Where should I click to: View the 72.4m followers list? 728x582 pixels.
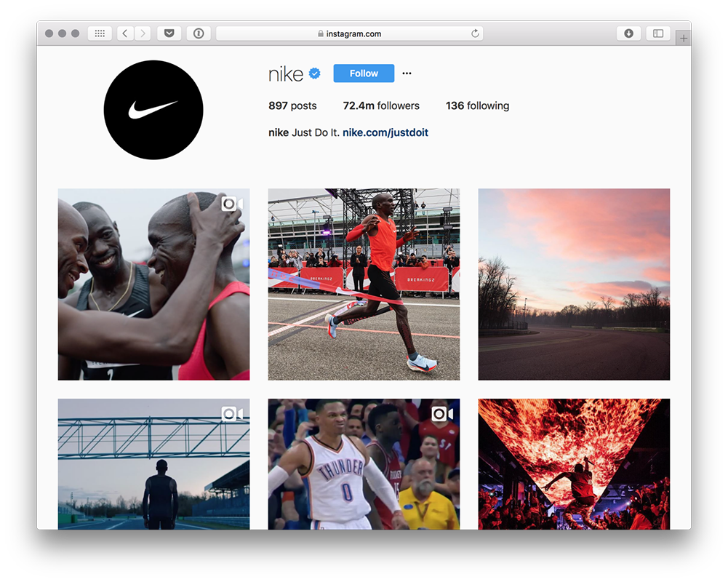381,106
